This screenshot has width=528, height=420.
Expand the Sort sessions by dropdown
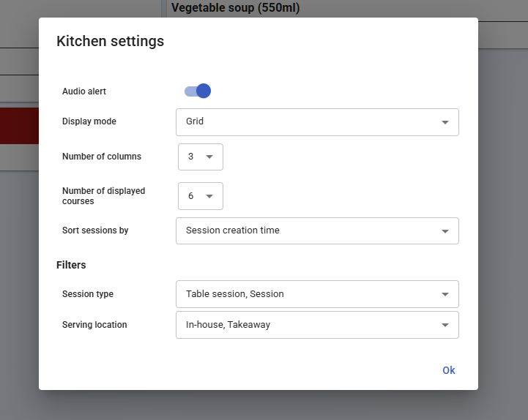pyautogui.click(x=308, y=230)
